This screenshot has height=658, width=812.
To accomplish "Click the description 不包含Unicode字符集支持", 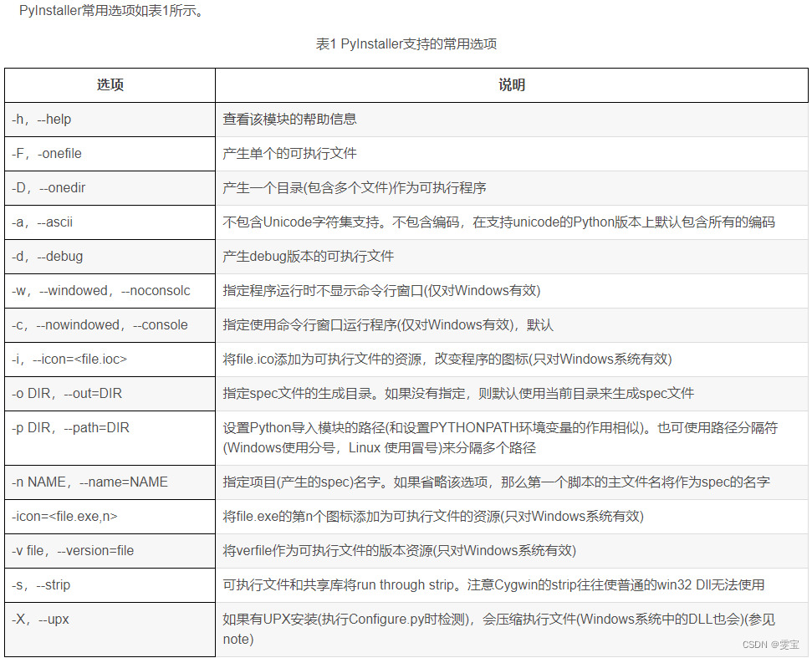I will pyautogui.click(x=512, y=222).
